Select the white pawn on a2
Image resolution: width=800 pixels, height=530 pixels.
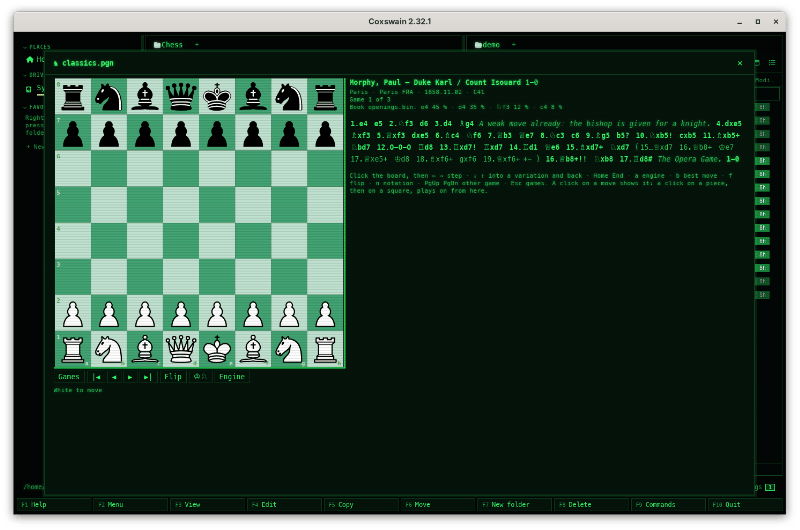(73, 313)
